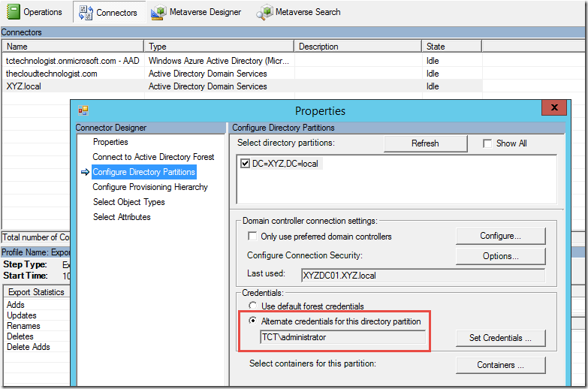Select the Select Attributes page
This screenshot has height=389, width=588.
pos(122,217)
